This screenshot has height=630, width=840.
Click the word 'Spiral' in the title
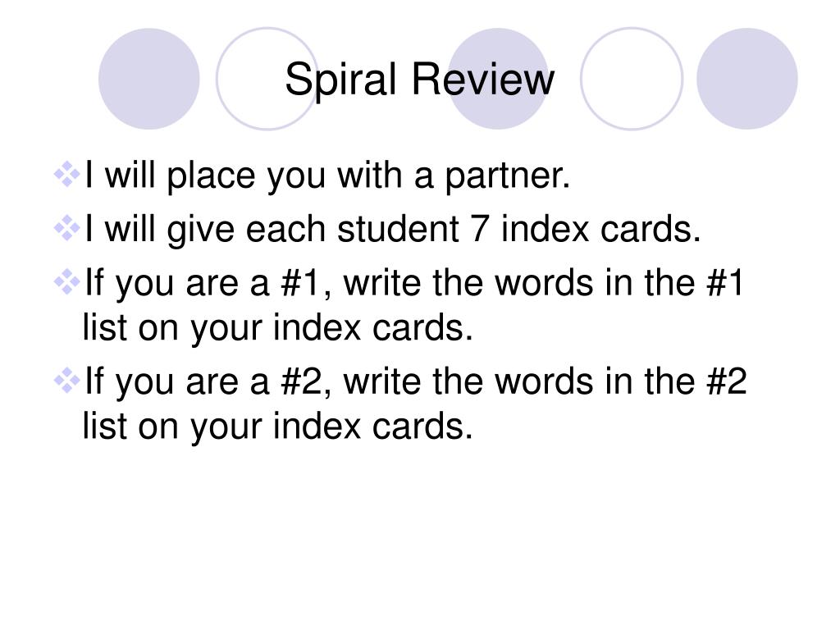tap(340, 80)
